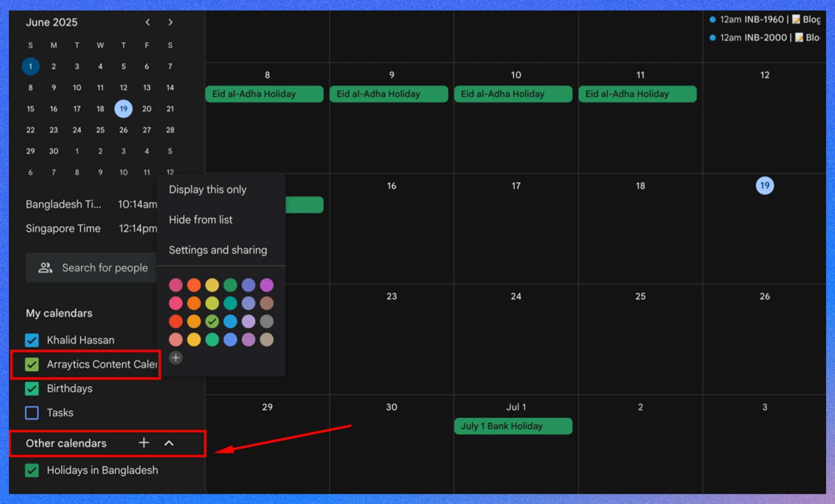Image resolution: width=835 pixels, height=504 pixels.
Task: Click the currently checked green swatch
Action: click(x=212, y=321)
